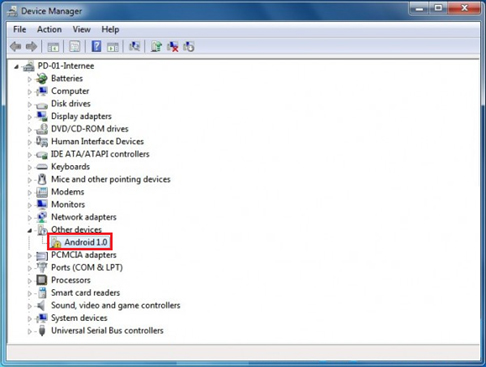The image size is (486, 367).
Task: Expand the Display adapters node
Action: click(x=29, y=117)
